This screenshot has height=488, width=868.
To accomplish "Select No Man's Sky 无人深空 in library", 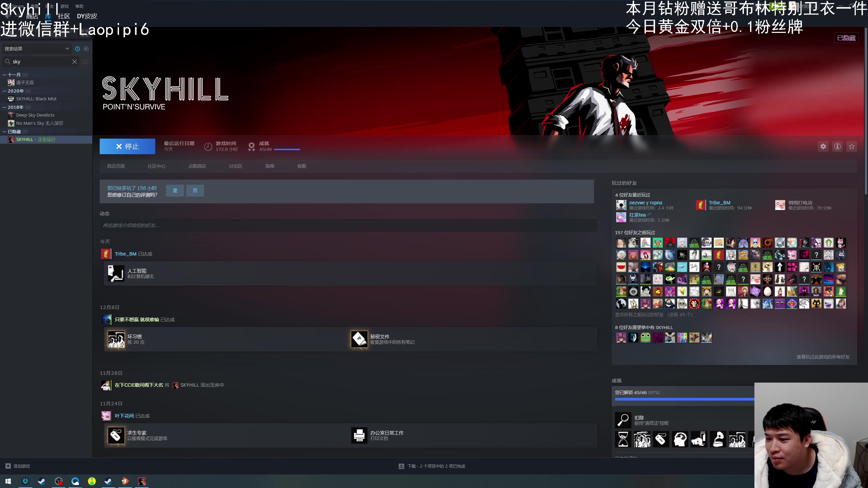I will (x=40, y=123).
